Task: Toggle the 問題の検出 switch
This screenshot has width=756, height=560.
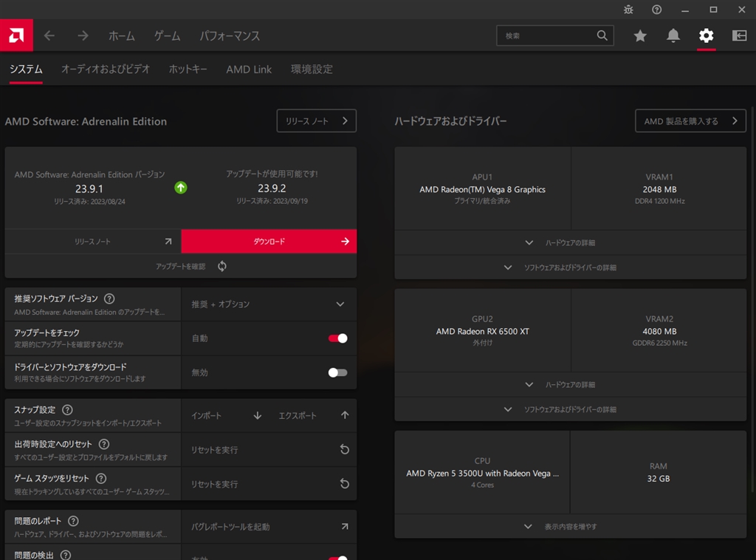Action: pyautogui.click(x=337, y=558)
